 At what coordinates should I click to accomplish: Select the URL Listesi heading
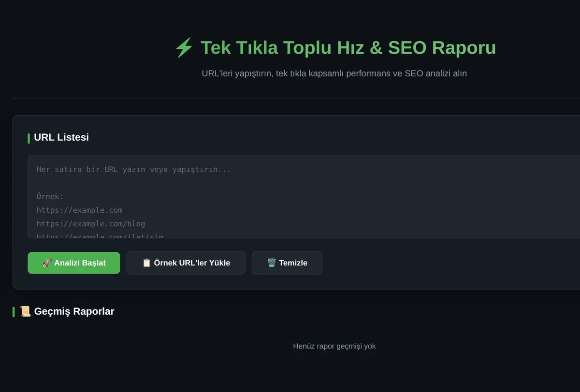[61, 137]
